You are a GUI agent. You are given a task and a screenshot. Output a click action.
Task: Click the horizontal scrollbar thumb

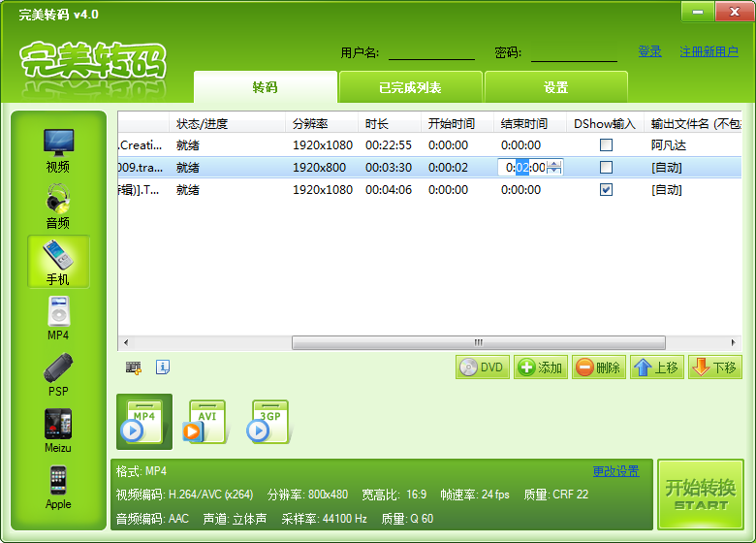pos(479,343)
